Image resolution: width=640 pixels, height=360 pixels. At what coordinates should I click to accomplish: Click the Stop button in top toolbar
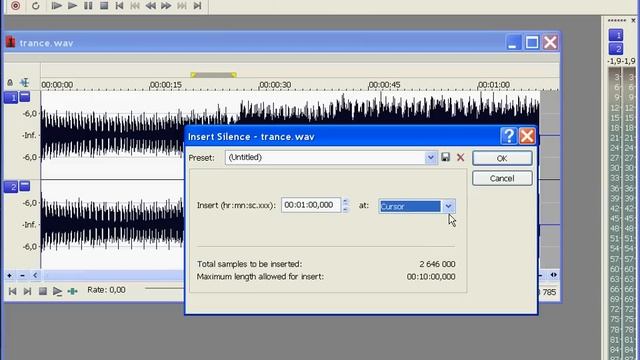(x=104, y=6)
